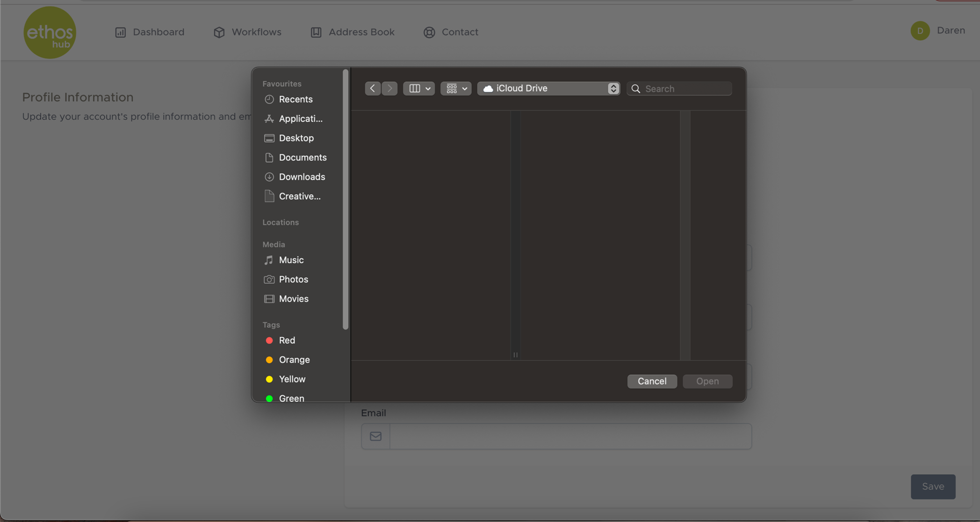Open the column view options dropdown
Viewport: 980px width, 522px height.
click(x=419, y=88)
